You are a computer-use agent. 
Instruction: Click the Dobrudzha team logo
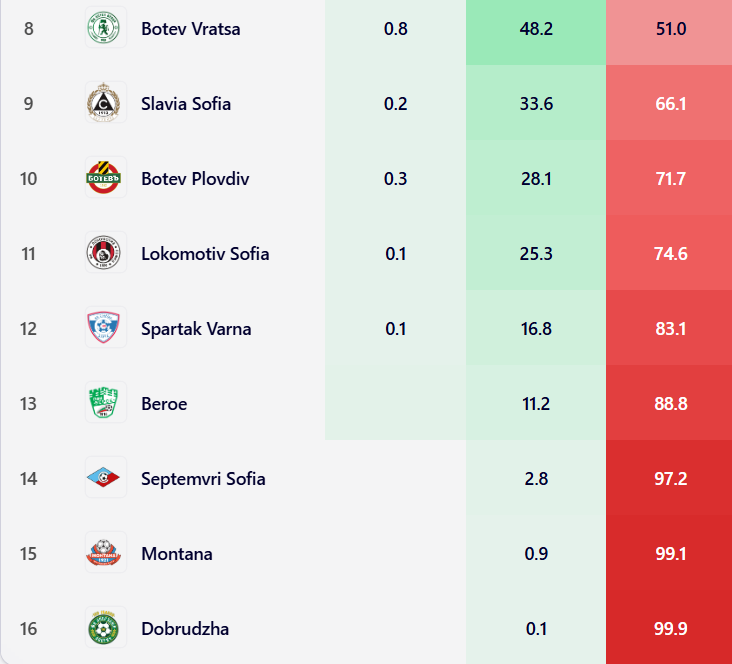click(x=105, y=628)
